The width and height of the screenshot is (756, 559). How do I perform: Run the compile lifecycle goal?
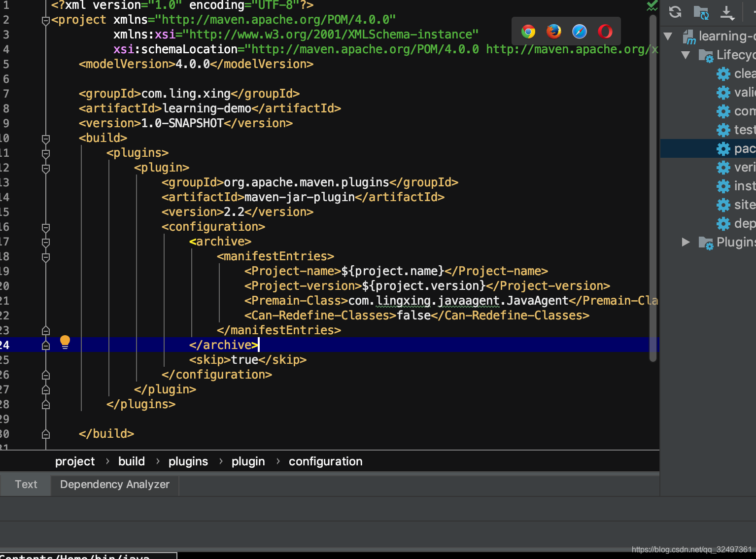coord(736,111)
